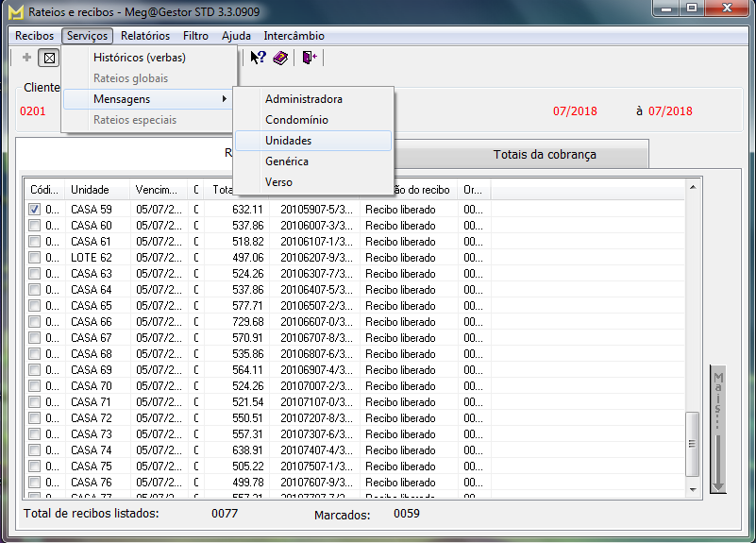Click the Meg@Gestor title bar app icon
756x543 pixels.
click(x=15, y=12)
